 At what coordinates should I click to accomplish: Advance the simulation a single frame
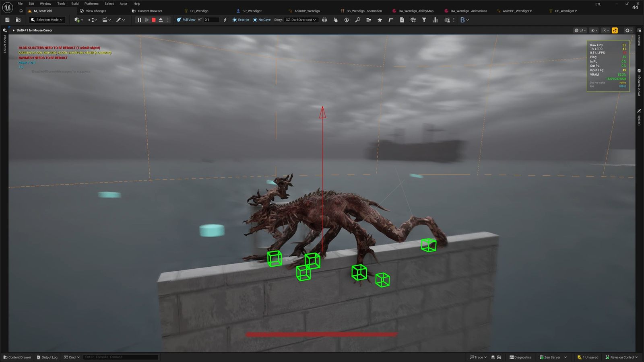tap(147, 20)
